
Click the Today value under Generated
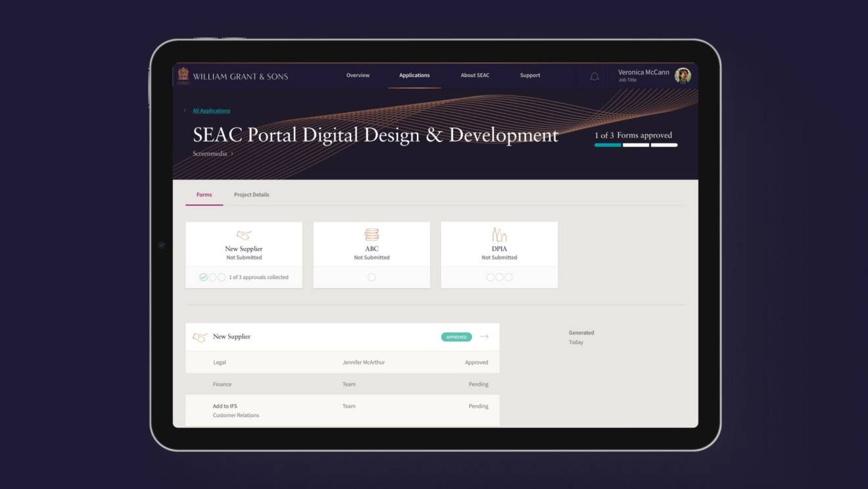point(576,342)
